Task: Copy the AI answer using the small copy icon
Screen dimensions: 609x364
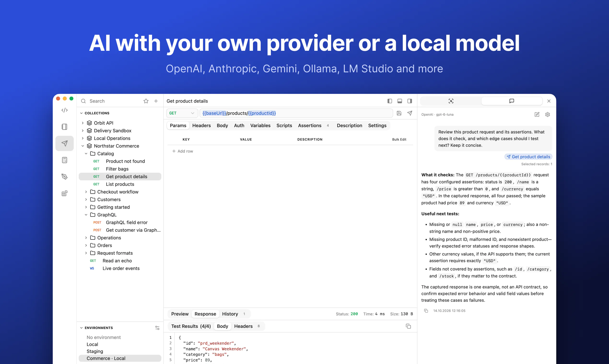Action: (x=426, y=311)
